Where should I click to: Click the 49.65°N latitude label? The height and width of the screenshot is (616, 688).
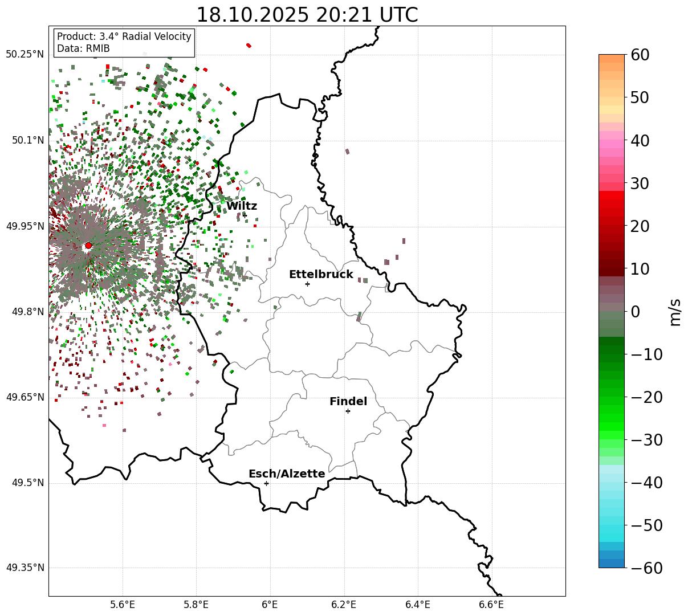(25, 397)
